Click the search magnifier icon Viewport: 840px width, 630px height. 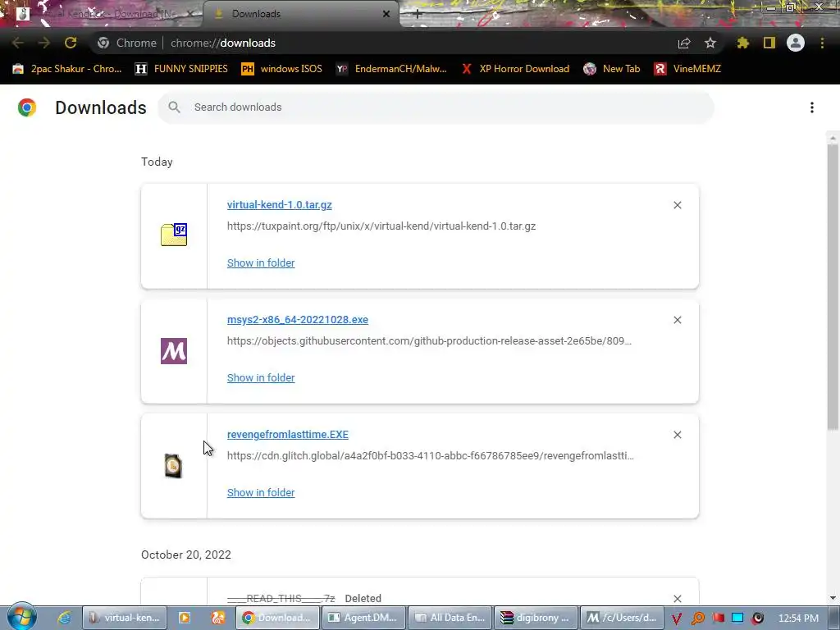(x=174, y=107)
